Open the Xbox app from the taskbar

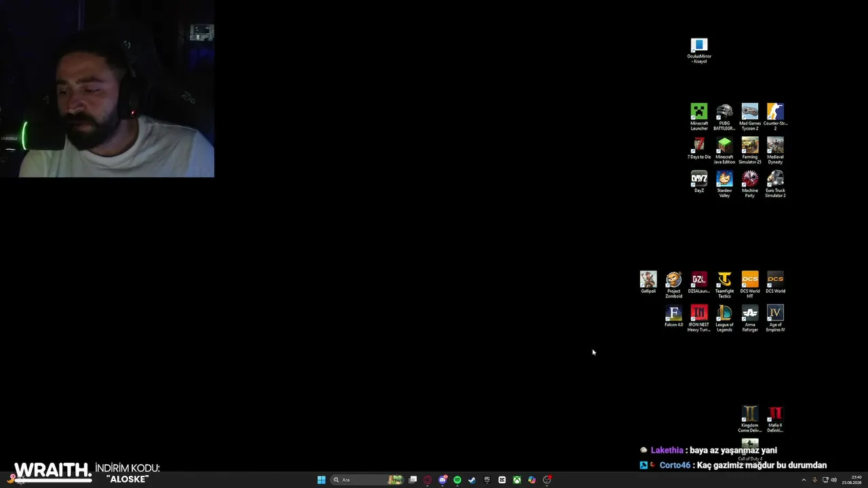pos(517,480)
